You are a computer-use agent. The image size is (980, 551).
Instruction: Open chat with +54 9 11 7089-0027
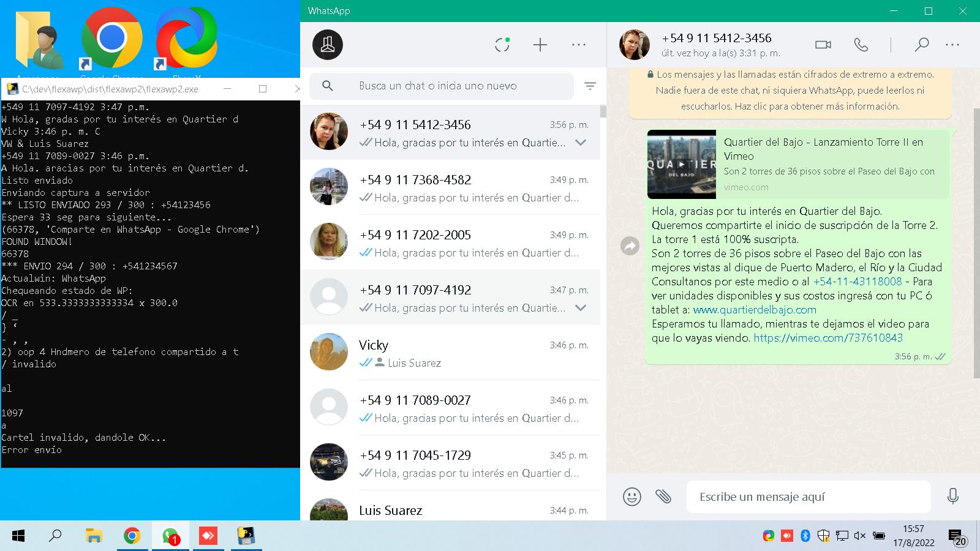click(x=450, y=408)
